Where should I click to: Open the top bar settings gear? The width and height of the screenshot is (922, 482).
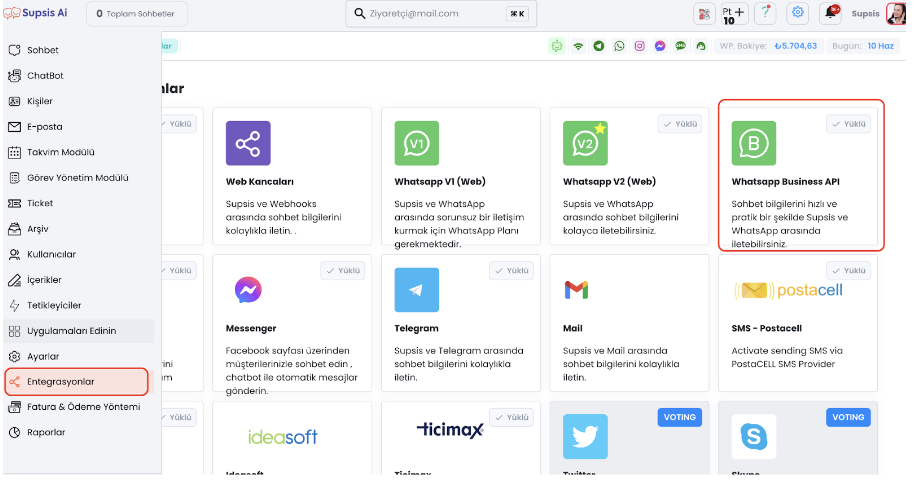tap(797, 12)
